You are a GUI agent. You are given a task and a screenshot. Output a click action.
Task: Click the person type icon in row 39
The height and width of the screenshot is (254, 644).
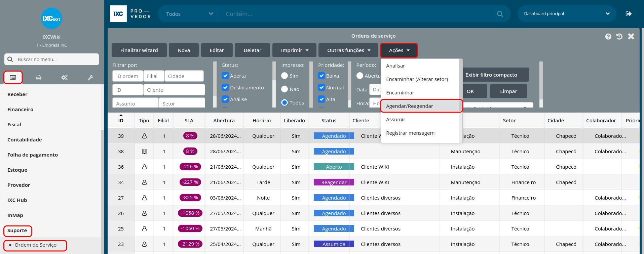coord(144,136)
